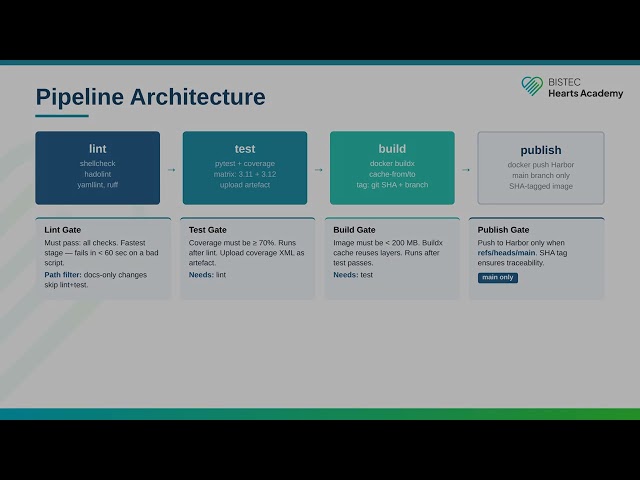640x480 pixels.
Task: Click the 'Hearts Academy' text
Action: pos(585,93)
